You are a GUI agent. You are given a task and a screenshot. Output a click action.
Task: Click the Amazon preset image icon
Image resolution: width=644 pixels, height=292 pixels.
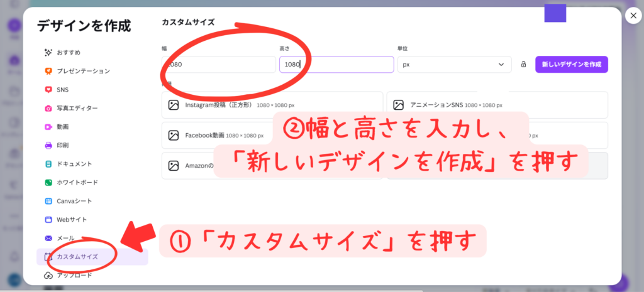point(174,166)
